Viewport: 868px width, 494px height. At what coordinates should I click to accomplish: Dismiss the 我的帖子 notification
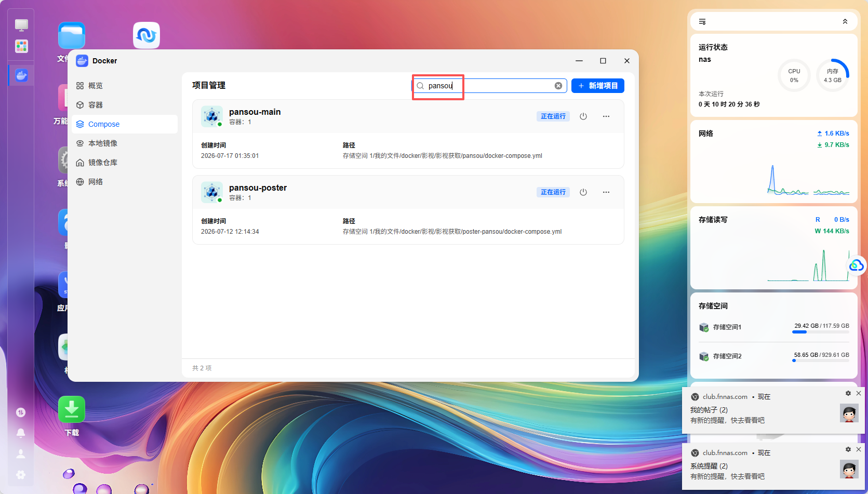coord(859,394)
